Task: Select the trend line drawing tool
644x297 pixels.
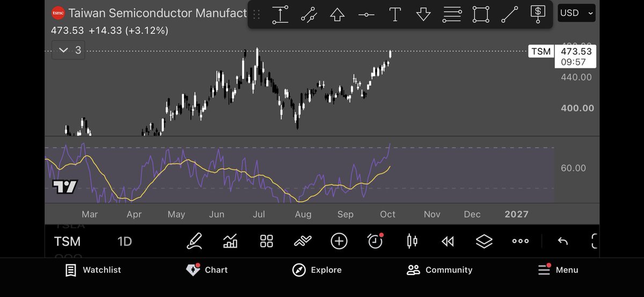Action: coord(309,14)
